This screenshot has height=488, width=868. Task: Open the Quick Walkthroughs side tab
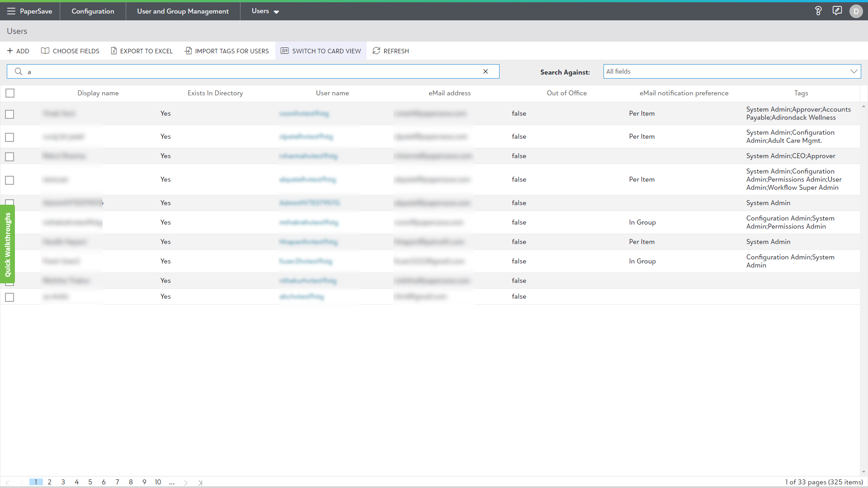click(8, 244)
